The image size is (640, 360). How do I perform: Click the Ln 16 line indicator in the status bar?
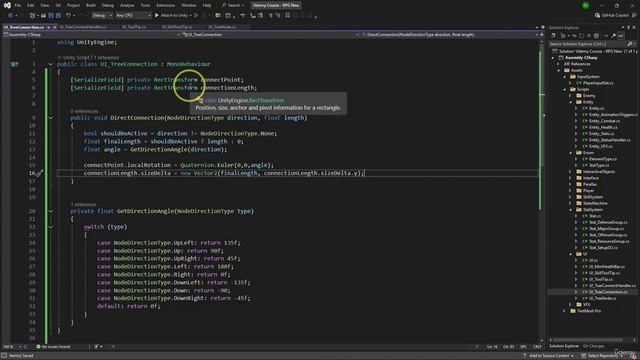tap(492, 347)
